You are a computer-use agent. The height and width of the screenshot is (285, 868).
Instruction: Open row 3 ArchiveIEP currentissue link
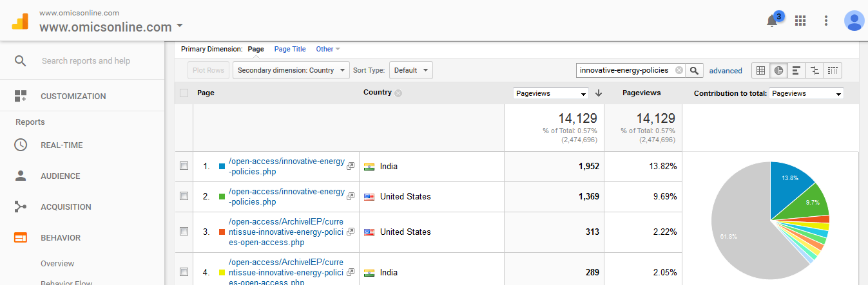coord(286,232)
